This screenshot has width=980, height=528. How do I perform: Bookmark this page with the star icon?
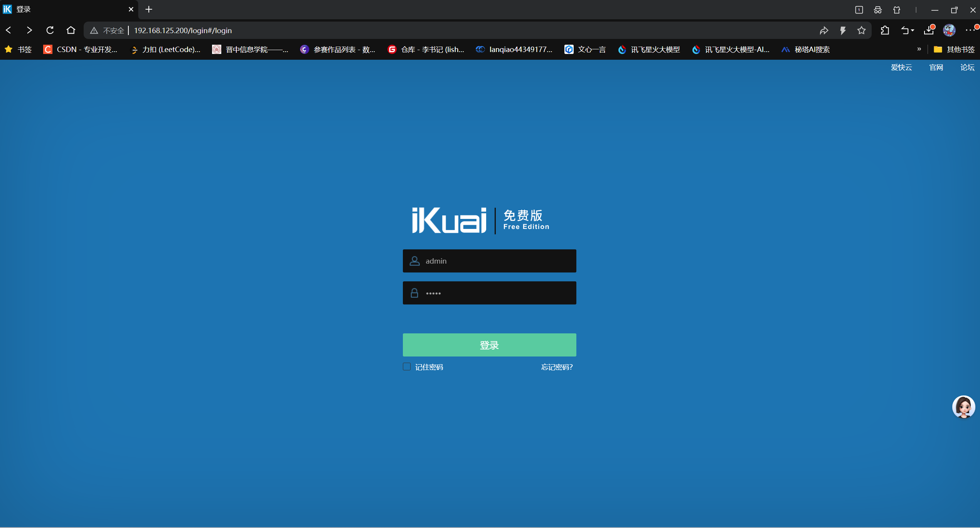click(x=862, y=30)
